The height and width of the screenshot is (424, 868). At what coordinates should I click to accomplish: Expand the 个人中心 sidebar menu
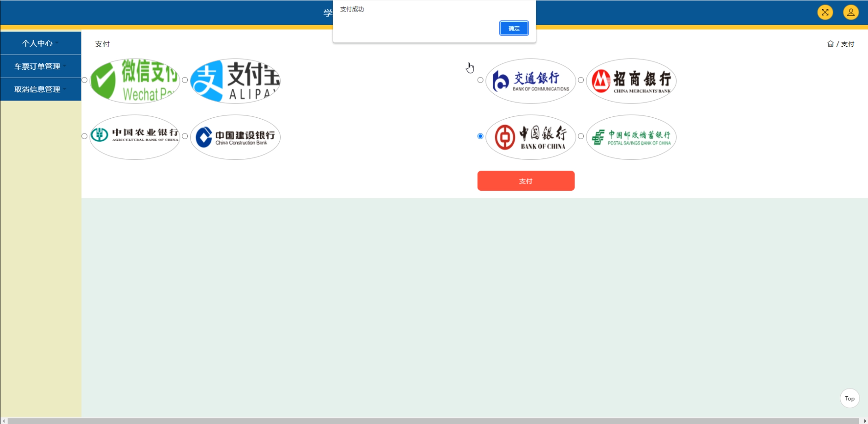[x=41, y=43]
